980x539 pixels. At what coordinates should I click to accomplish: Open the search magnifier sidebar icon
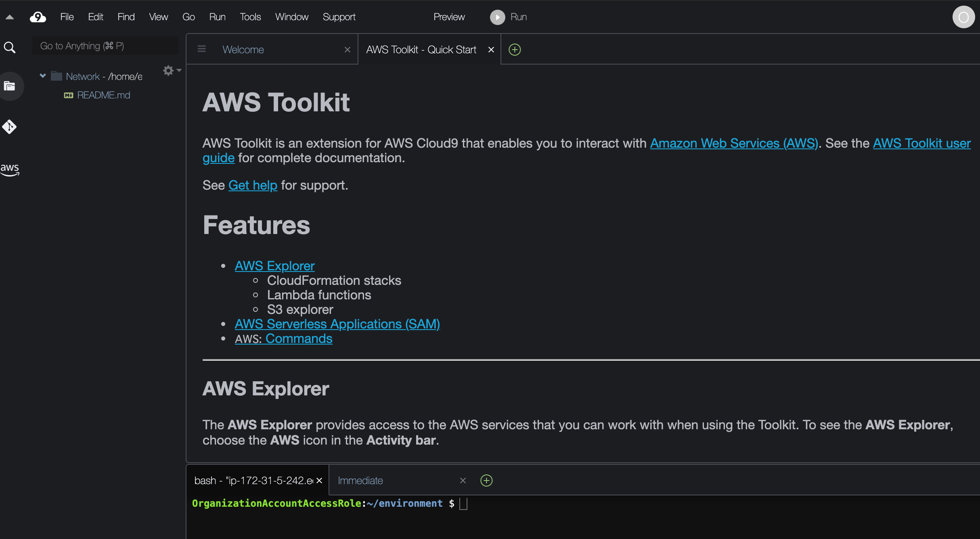pyautogui.click(x=10, y=48)
